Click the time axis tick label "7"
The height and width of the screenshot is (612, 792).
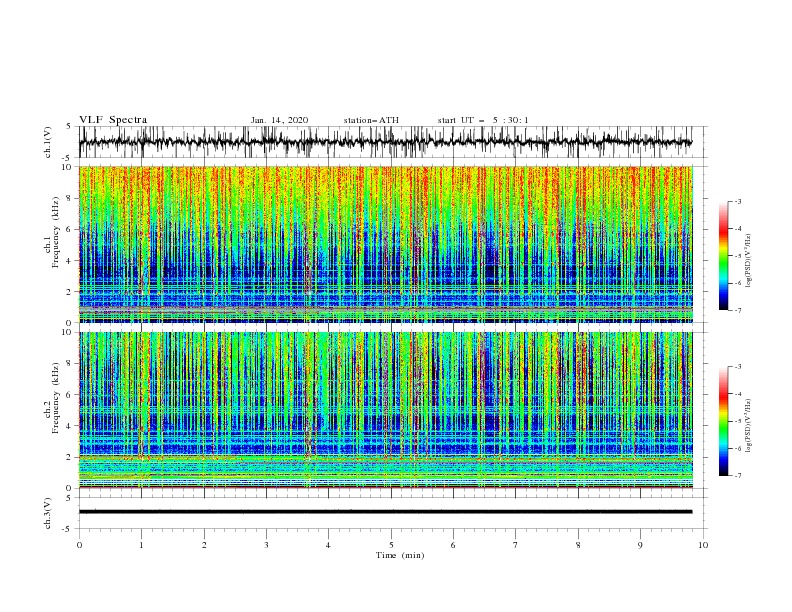516,545
